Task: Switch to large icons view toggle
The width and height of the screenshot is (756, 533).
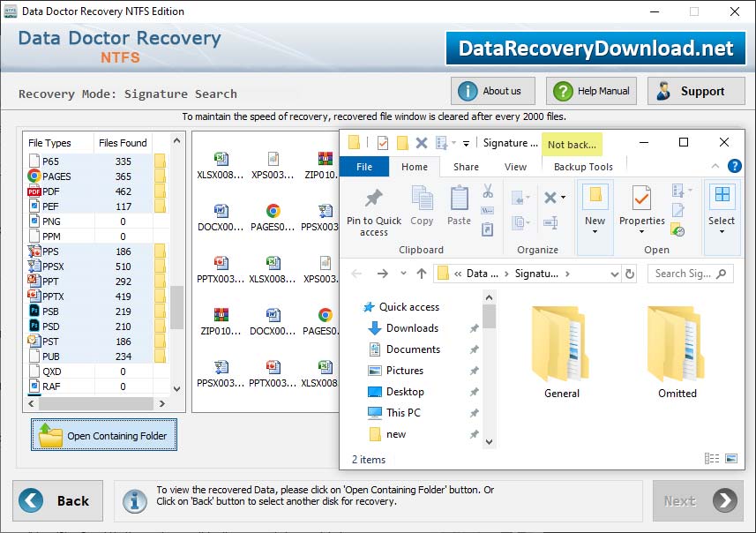Action: 731,458
